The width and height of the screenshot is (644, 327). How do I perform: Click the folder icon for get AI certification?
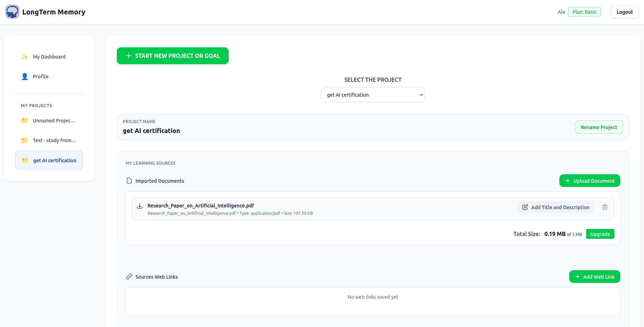point(24,160)
